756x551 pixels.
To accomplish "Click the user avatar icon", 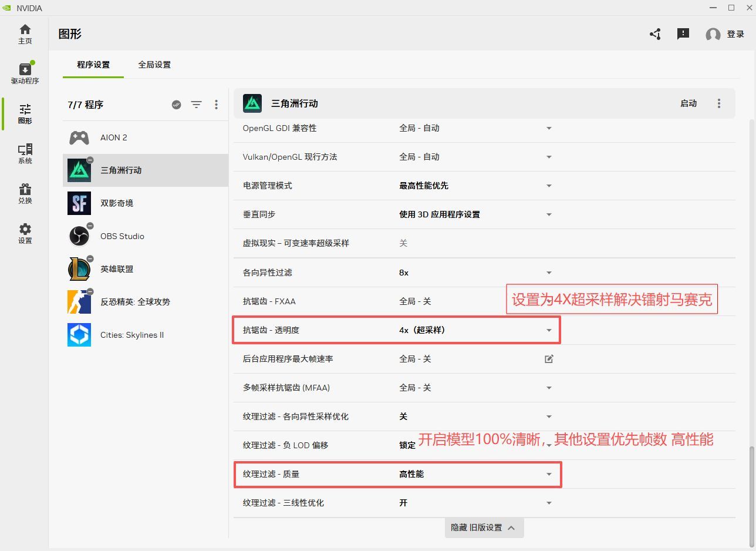I will (x=713, y=35).
